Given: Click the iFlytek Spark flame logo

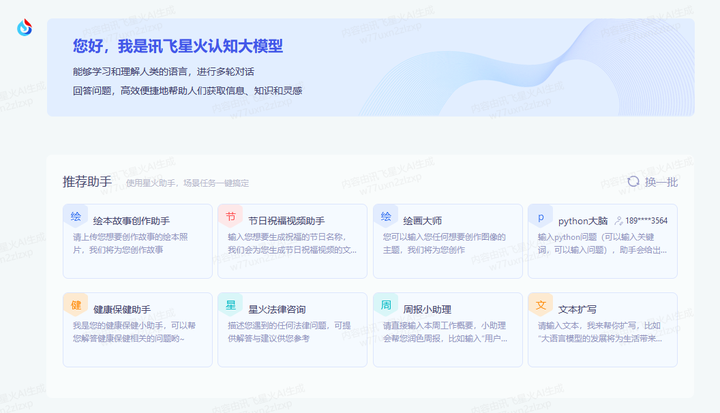Looking at the screenshot, I should 24,28.
